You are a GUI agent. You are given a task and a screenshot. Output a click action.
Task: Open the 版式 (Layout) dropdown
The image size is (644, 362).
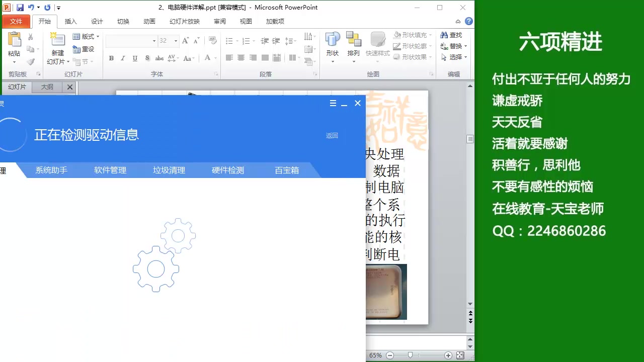(x=86, y=37)
